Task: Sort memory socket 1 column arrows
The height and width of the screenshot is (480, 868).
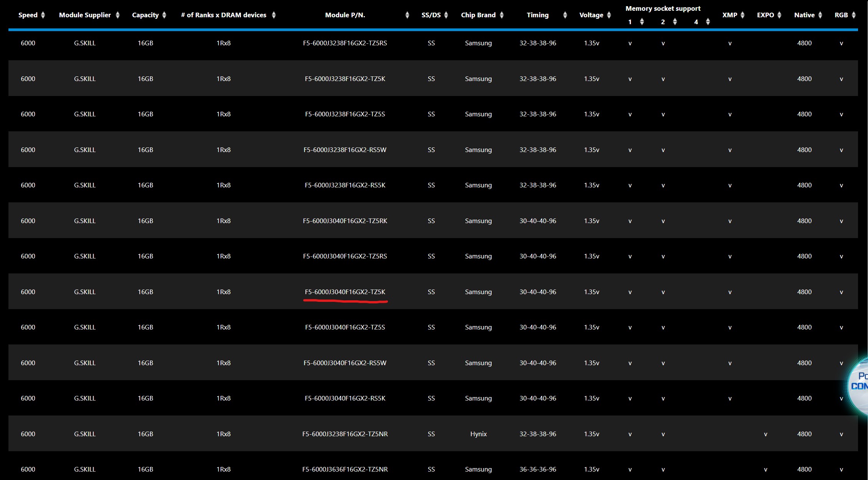Action: coord(642,22)
